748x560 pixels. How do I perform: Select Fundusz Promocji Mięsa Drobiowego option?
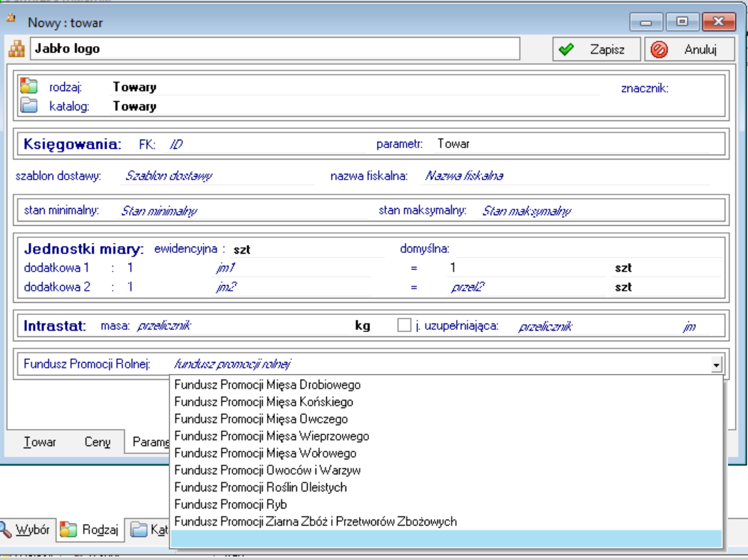(267, 385)
